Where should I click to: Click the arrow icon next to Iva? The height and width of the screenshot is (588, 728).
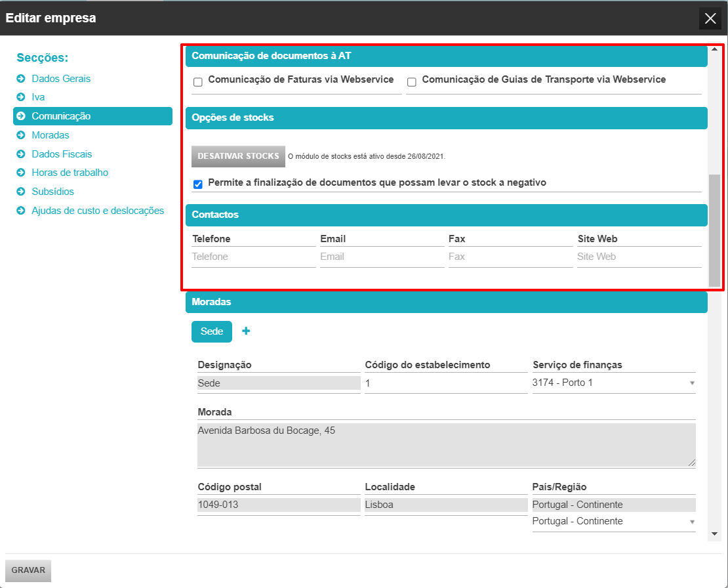(21, 97)
